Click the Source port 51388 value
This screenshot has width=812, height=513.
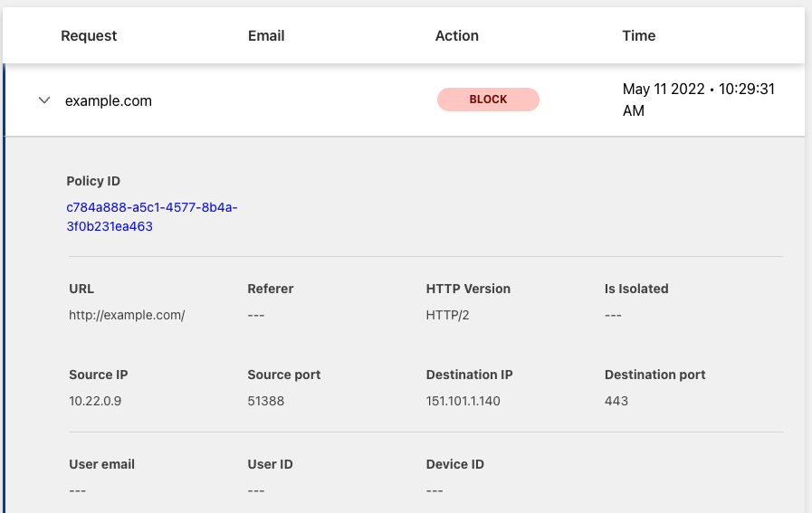point(265,400)
